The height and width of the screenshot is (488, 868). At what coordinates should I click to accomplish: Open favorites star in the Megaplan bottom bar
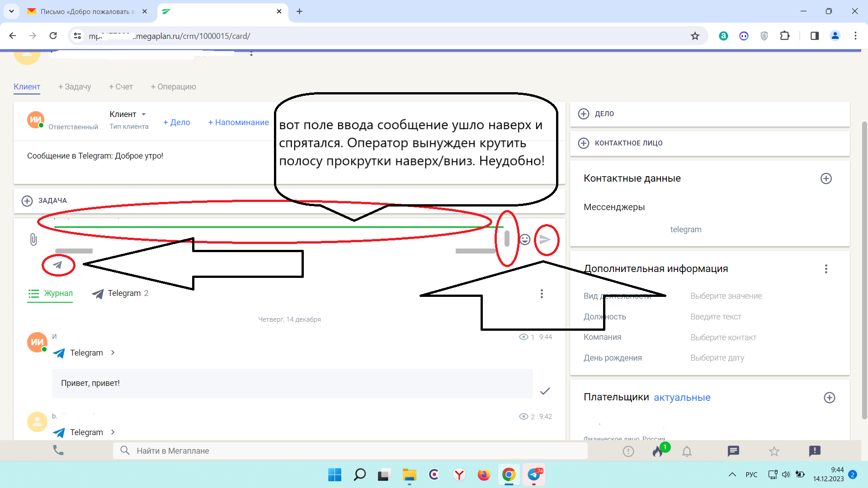[774, 451]
